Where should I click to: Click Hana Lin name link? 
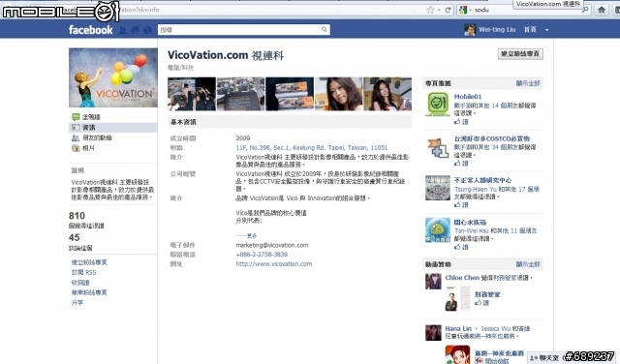point(458,329)
